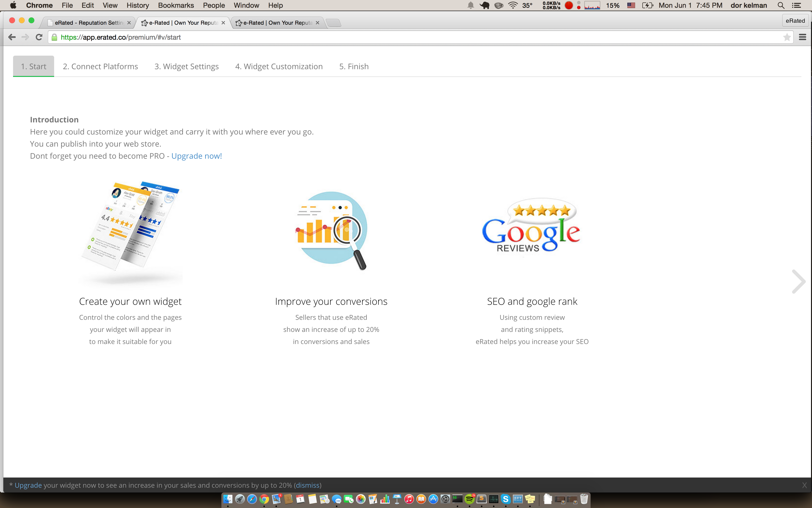Open Mail from the dock
This screenshot has width=812, height=508.
(x=276, y=499)
